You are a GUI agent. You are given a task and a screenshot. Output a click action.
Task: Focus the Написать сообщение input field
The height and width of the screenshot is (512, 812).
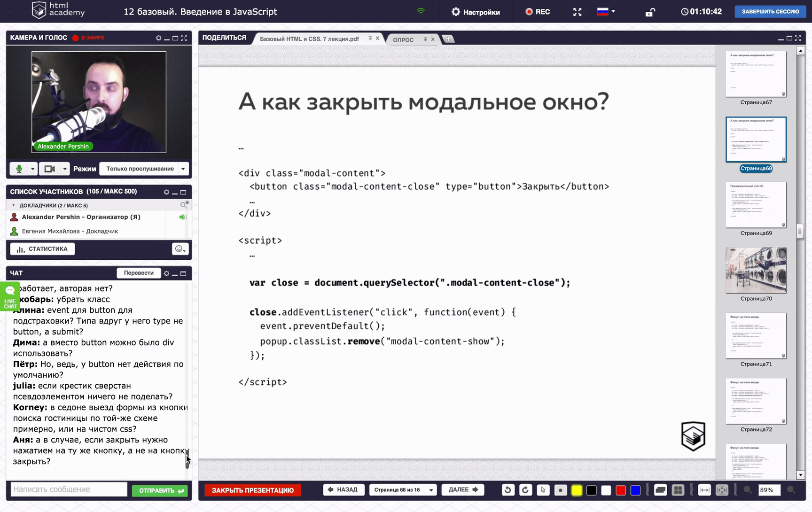69,489
